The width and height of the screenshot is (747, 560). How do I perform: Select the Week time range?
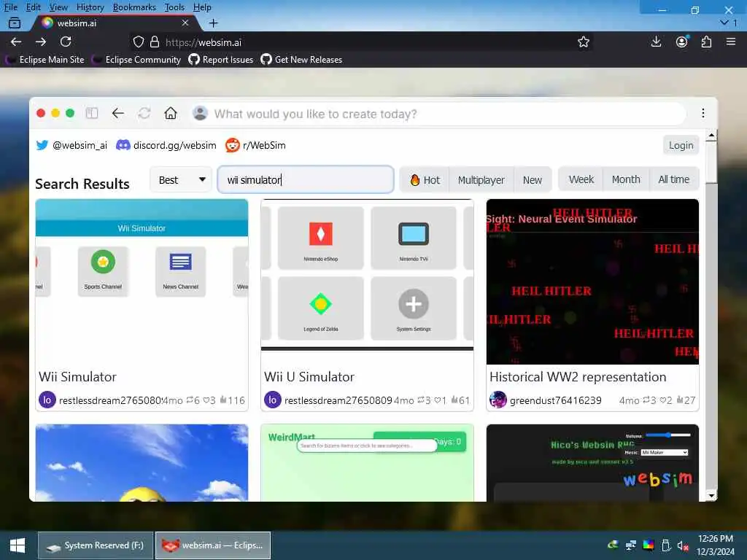point(581,179)
